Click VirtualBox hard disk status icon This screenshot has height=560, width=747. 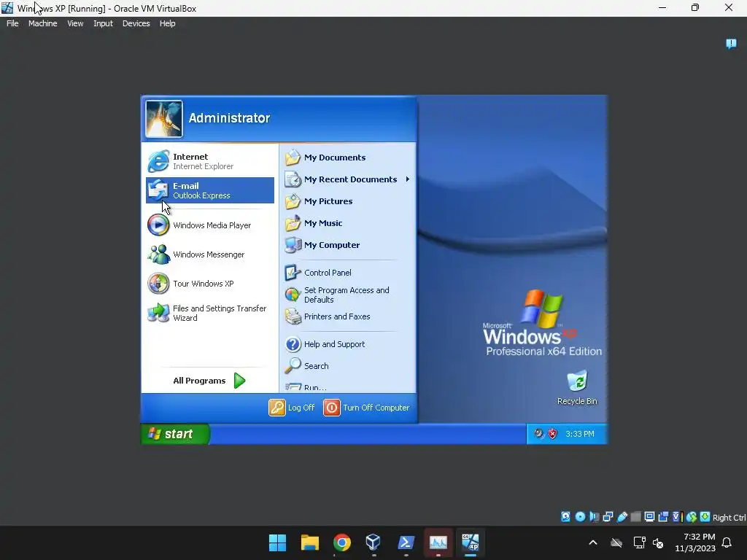(565, 517)
